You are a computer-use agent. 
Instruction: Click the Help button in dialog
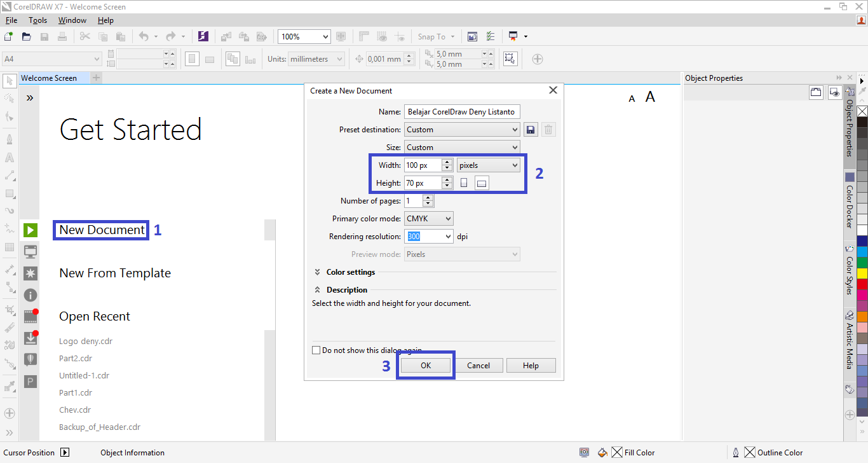(531, 366)
